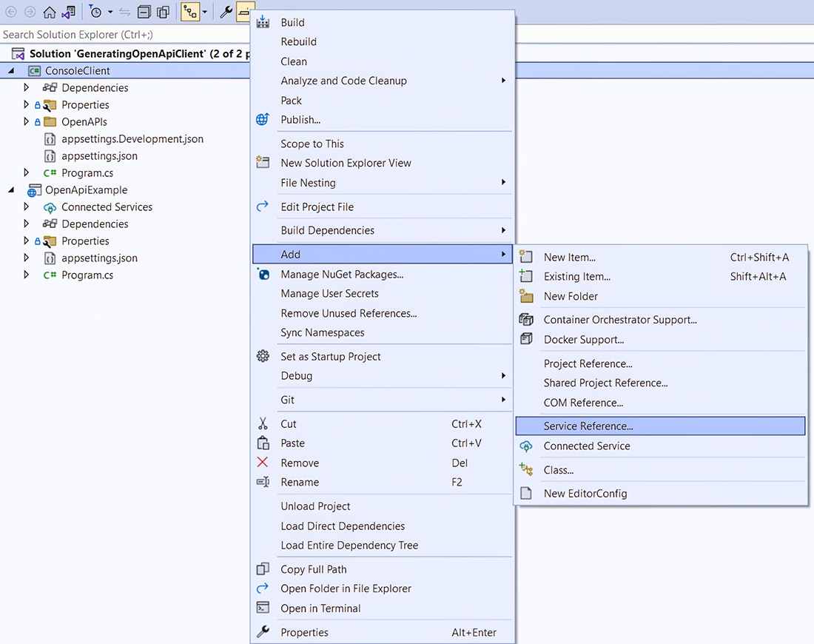Expand the Connected Services node
Viewport: 814px width, 644px height.
pyautogui.click(x=26, y=207)
